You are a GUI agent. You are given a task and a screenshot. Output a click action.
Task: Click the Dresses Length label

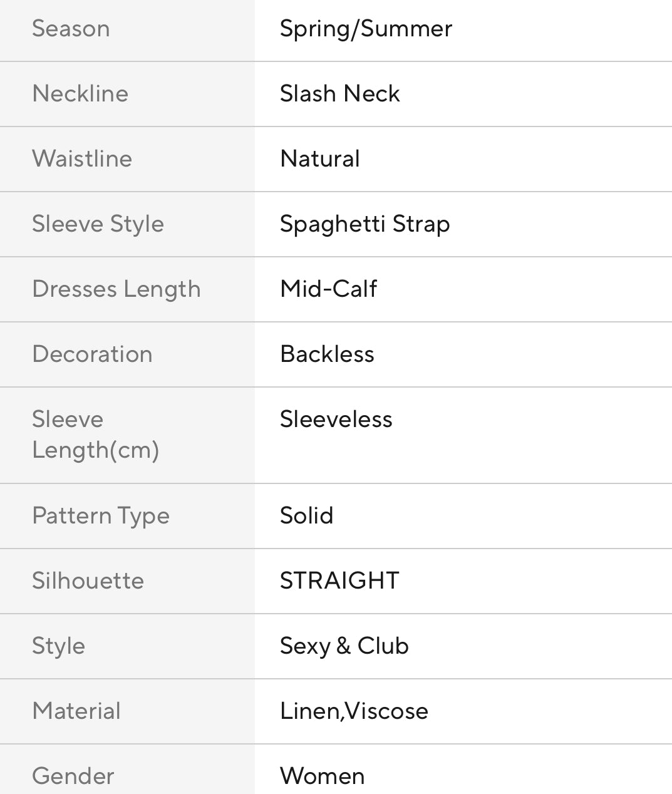[x=116, y=289]
